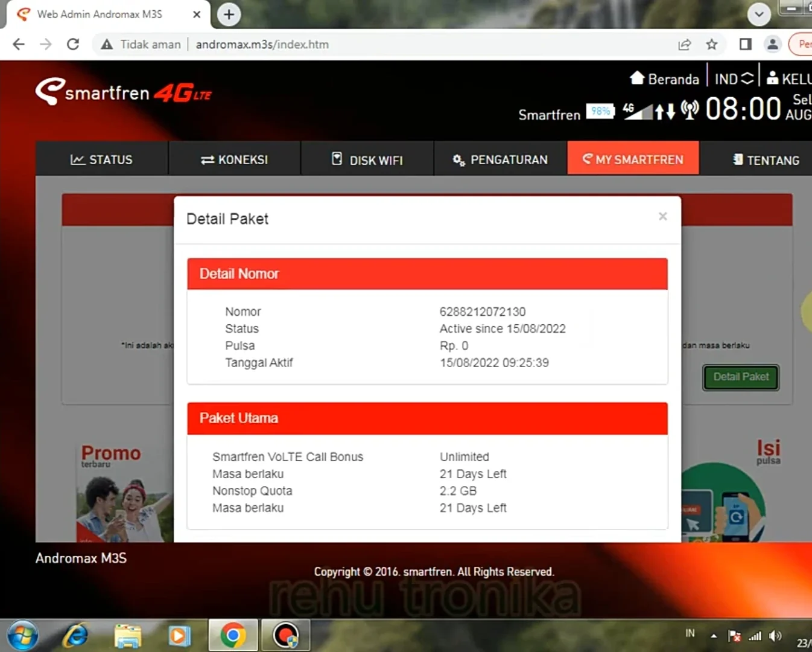Open the STATUS tab

[x=101, y=159]
